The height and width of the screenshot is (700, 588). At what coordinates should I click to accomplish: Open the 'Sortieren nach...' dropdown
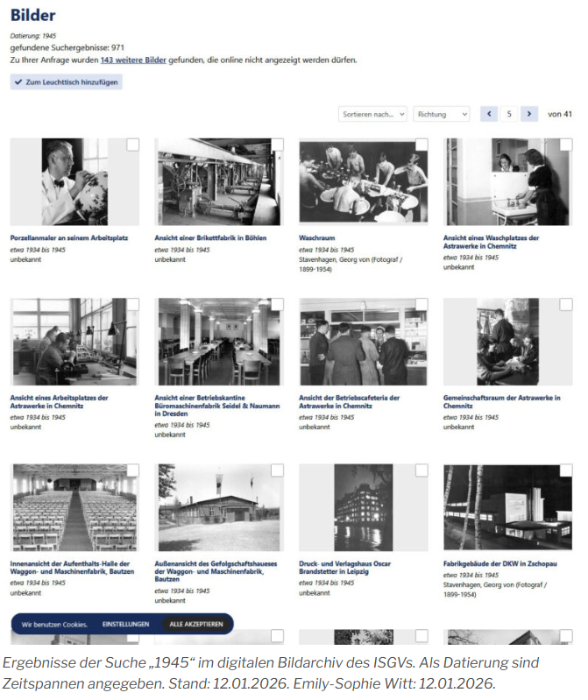372,114
